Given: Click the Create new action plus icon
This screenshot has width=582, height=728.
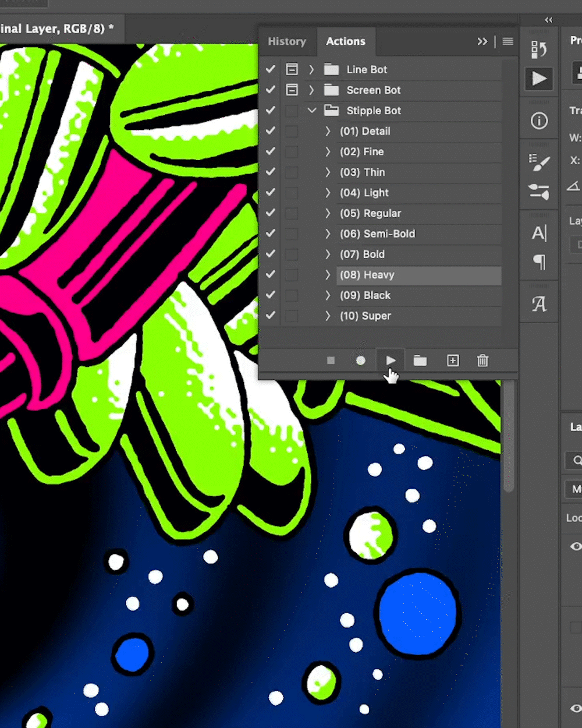Looking at the screenshot, I should [453, 361].
